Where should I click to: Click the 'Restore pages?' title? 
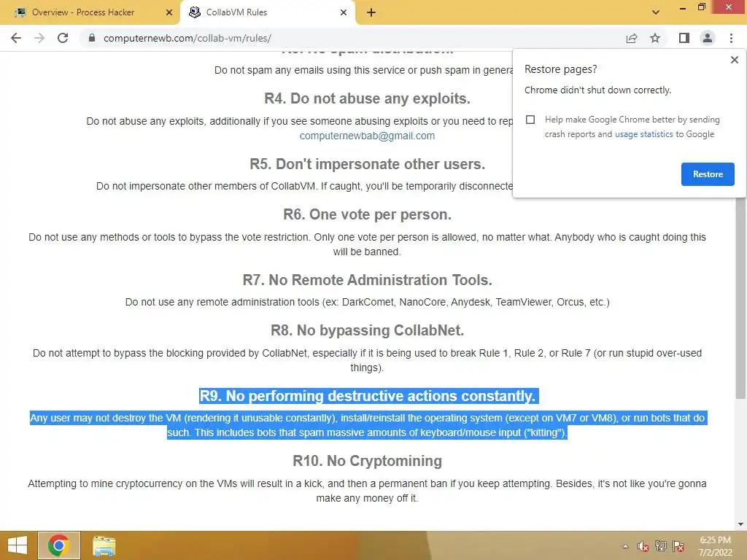click(x=561, y=69)
